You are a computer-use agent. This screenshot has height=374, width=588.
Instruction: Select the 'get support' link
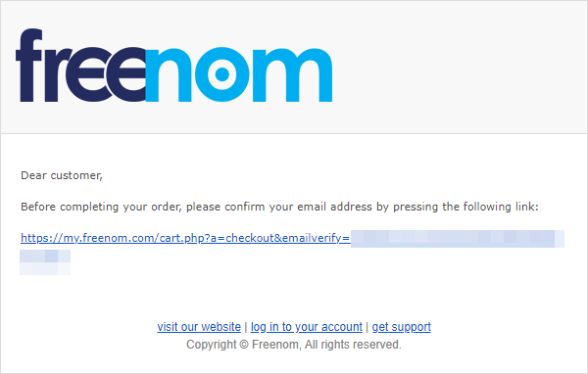[401, 327]
